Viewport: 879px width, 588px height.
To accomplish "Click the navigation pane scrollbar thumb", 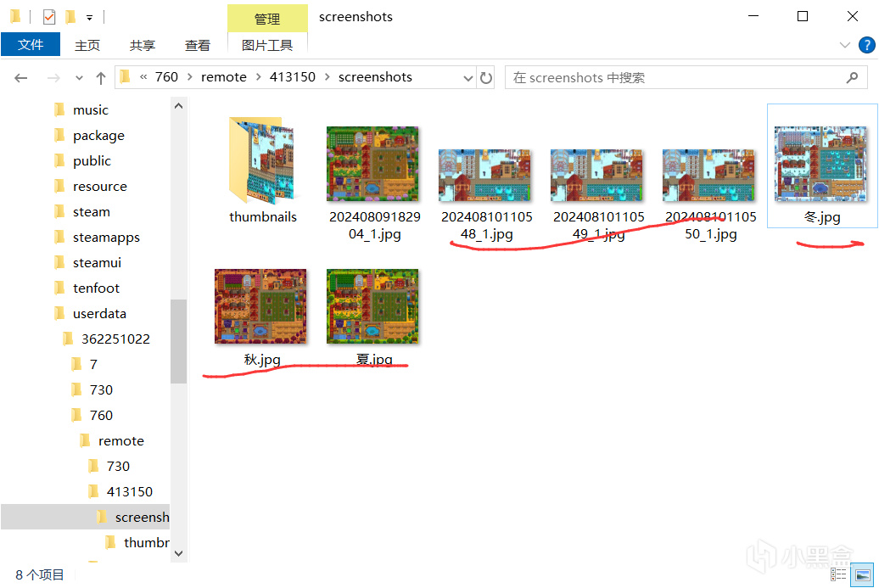I will tap(179, 341).
